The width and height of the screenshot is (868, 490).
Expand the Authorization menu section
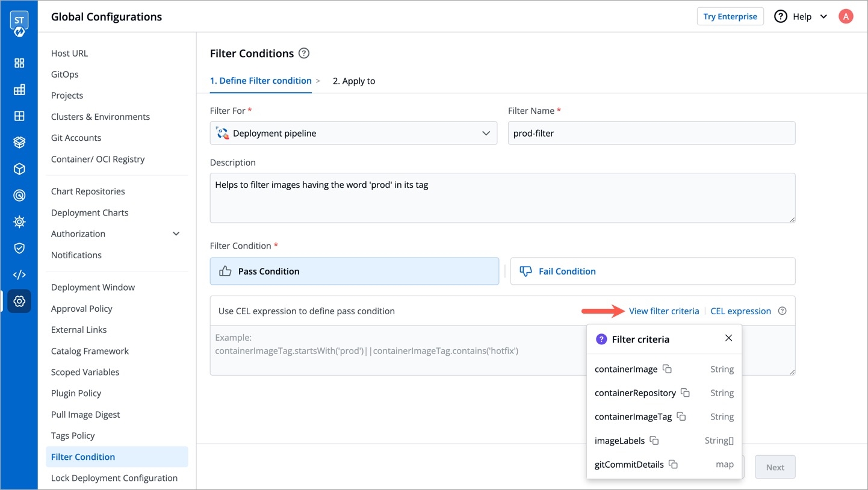176,234
